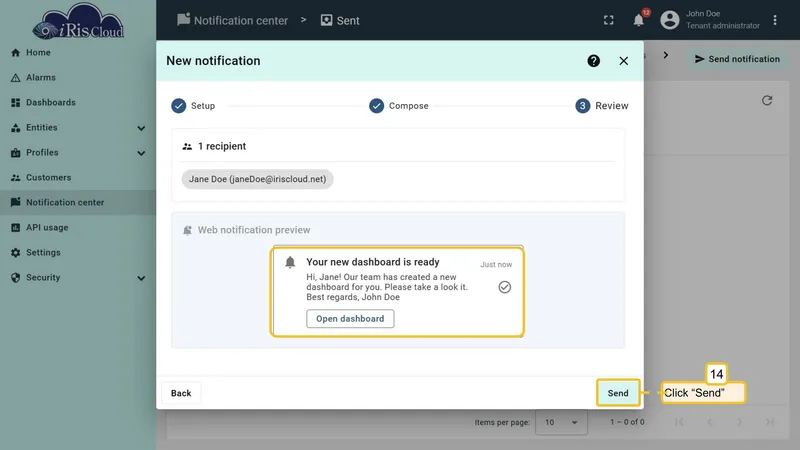Click the Sent breadcrumb

pyautogui.click(x=340, y=20)
